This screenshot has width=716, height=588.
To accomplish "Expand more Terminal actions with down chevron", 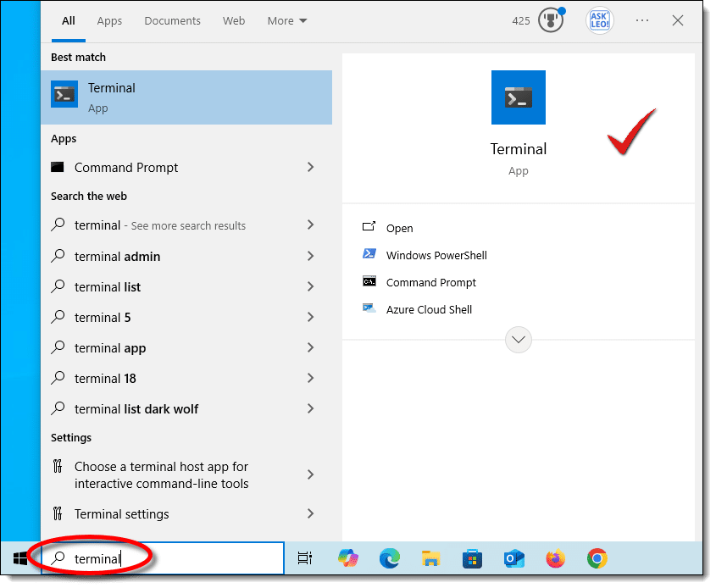I will (x=518, y=340).
